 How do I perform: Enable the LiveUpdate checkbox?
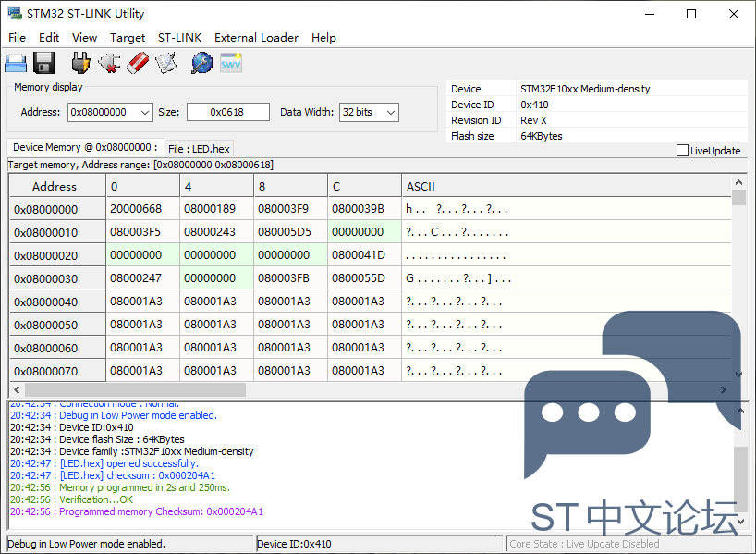682,151
